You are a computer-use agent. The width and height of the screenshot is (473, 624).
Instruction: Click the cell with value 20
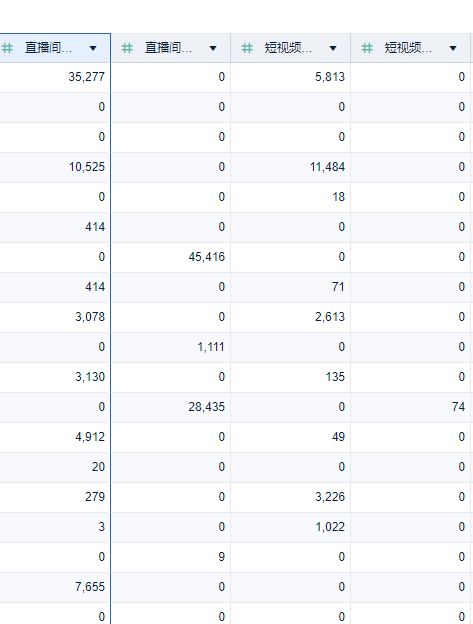click(55, 467)
